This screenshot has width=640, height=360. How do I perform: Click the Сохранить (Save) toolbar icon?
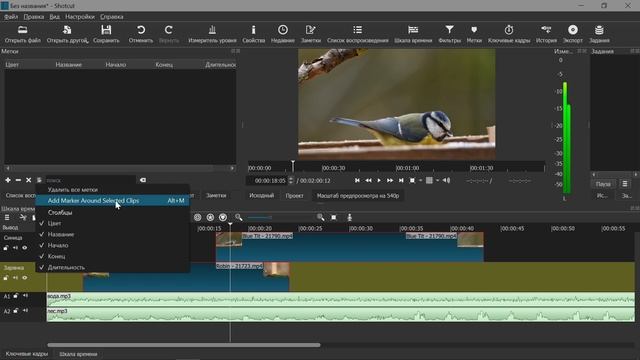pyautogui.click(x=106, y=33)
